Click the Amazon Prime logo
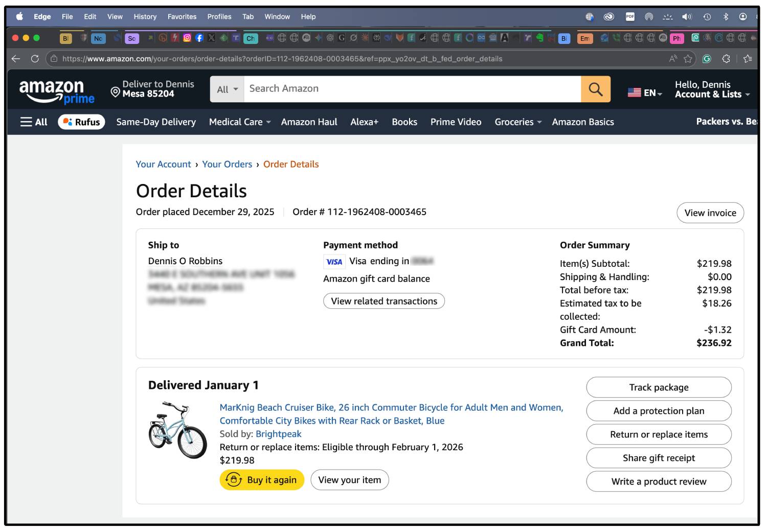Image resolution: width=767 pixels, height=532 pixels. 57,90
